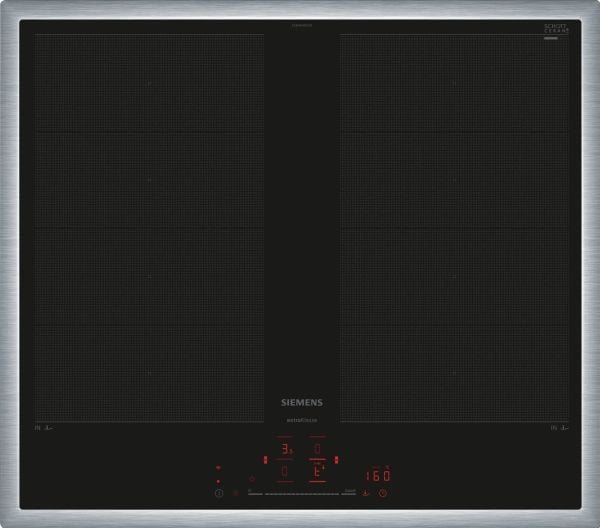Tap the main power on/off touch key
The width and height of the screenshot is (600, 528).
coord(219,493)
